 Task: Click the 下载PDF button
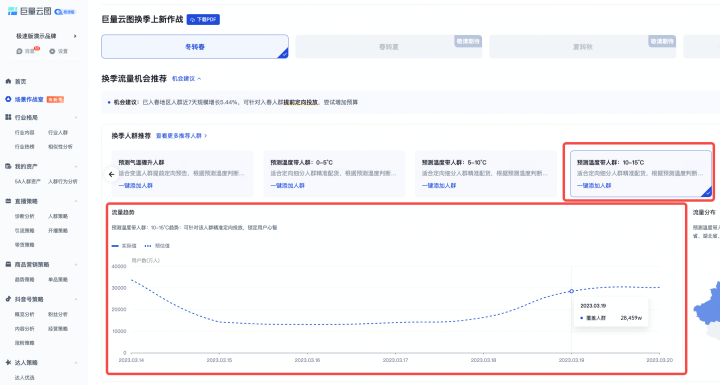tap(203, 19)
